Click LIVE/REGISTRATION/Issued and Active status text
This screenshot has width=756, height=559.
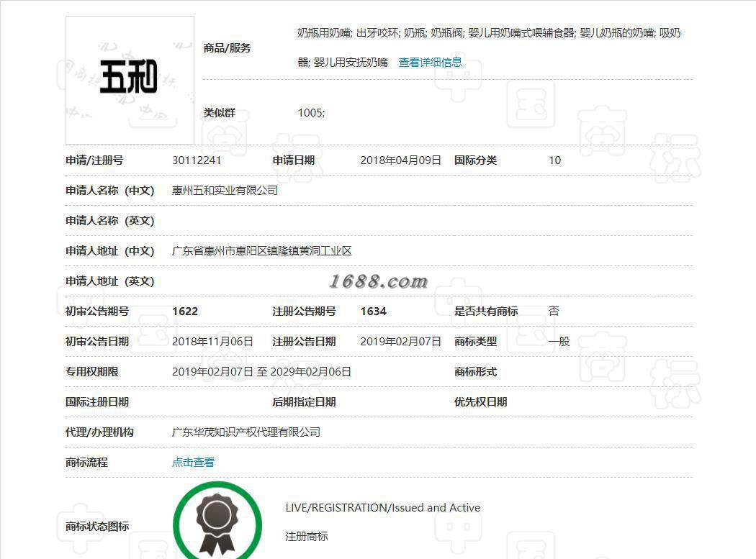(383, 508)
